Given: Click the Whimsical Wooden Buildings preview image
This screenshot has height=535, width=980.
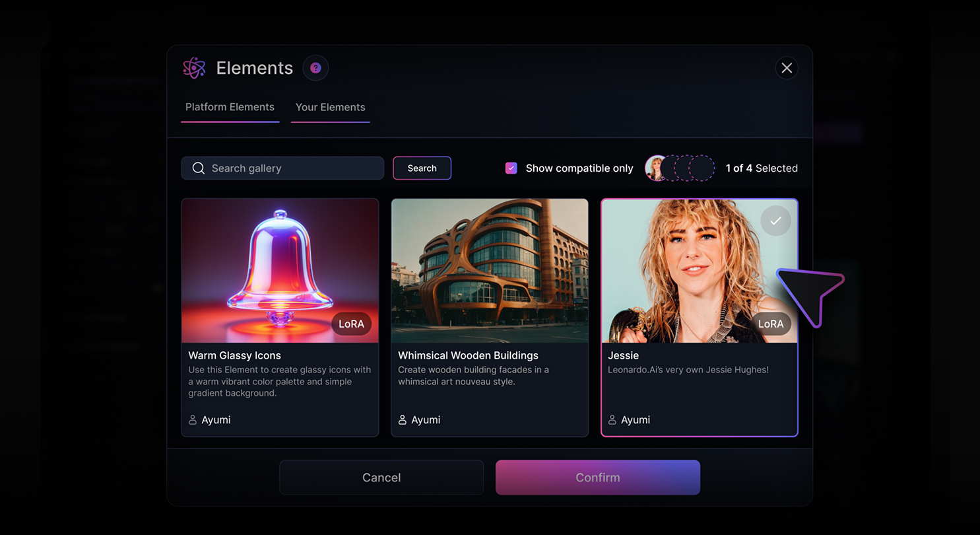Looking at the screenshot, I should (490, 271).
